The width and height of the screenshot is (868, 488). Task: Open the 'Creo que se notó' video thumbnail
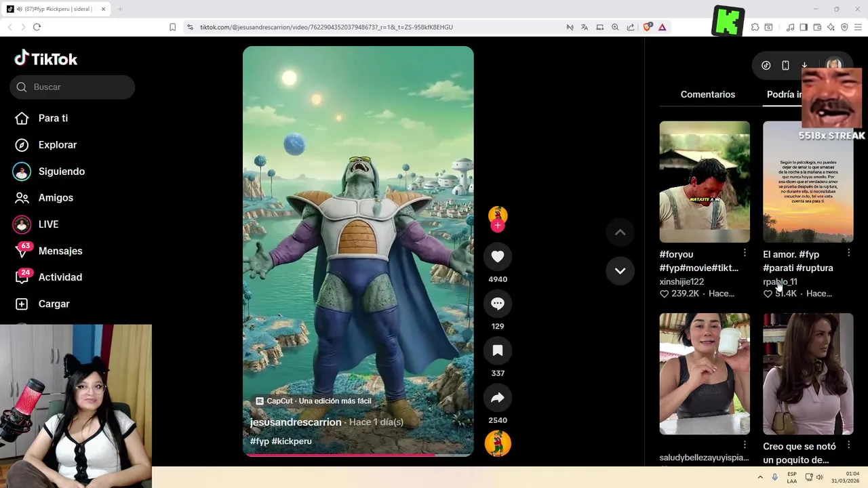(808, 373)
